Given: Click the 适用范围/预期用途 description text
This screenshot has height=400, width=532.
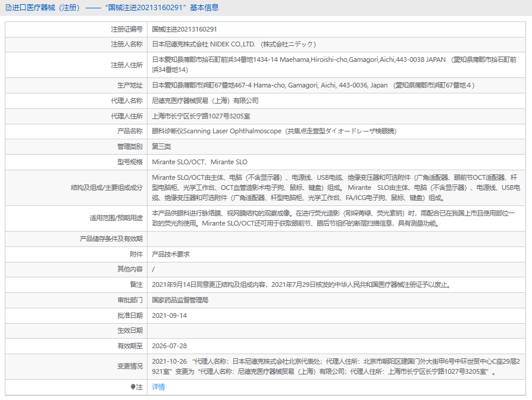Looking at the screenshot, I should coord(333,218).
